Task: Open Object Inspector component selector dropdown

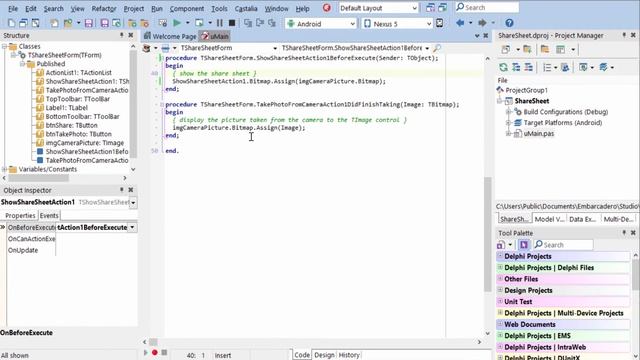Action: [133, 202]
